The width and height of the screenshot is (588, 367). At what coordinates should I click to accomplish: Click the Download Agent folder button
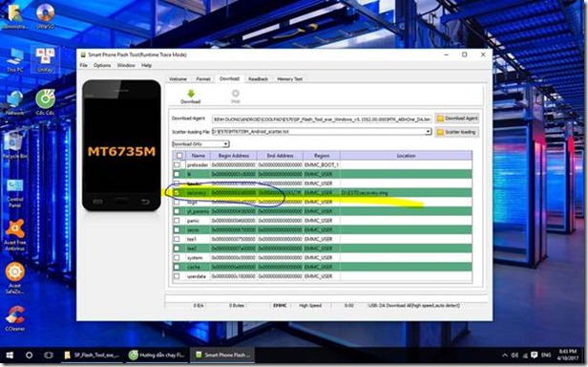tap(456, 119)
